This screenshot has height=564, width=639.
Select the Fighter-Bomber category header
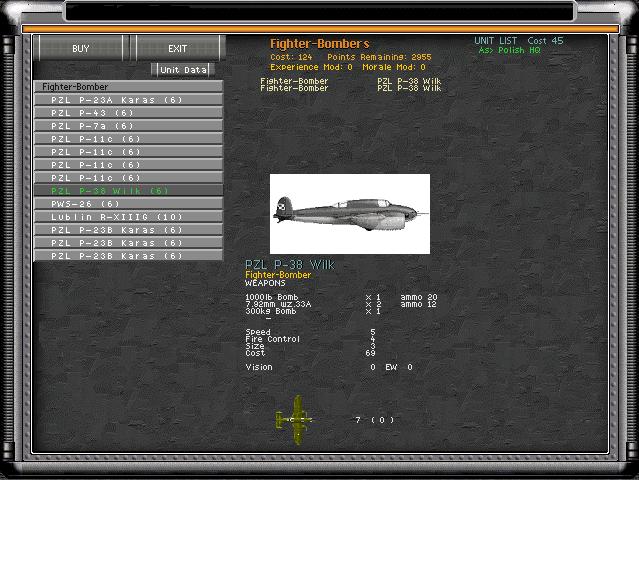(x=128, y=87)
